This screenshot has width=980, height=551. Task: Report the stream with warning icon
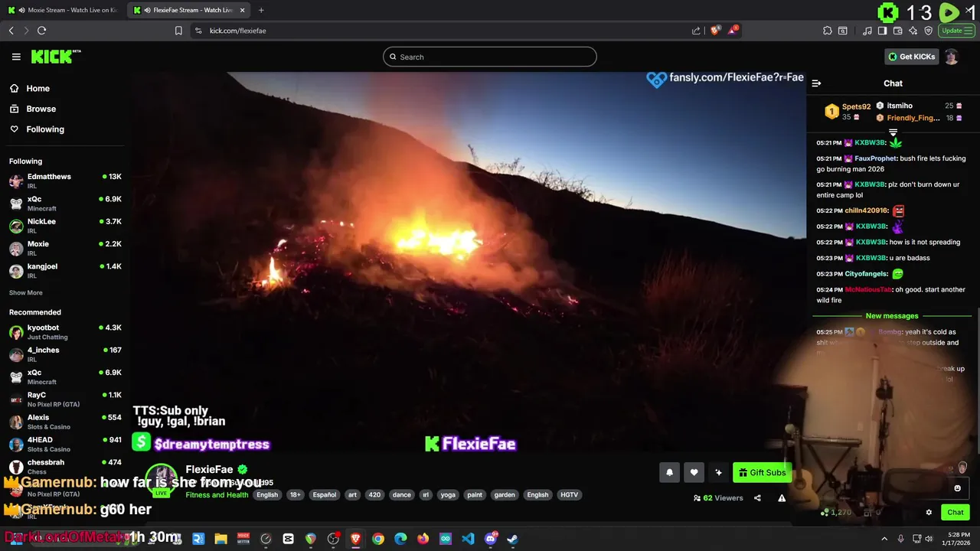click(x=782, y=498)
